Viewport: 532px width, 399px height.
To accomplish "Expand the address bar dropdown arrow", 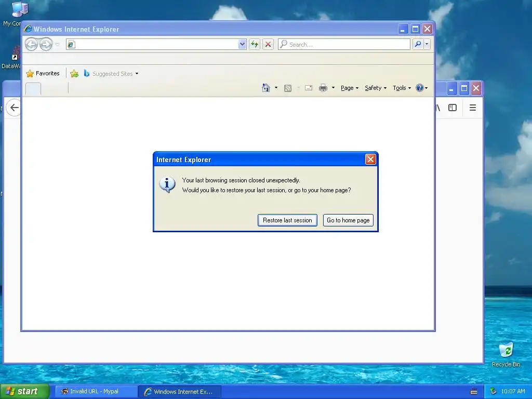I will pos(242,44).
